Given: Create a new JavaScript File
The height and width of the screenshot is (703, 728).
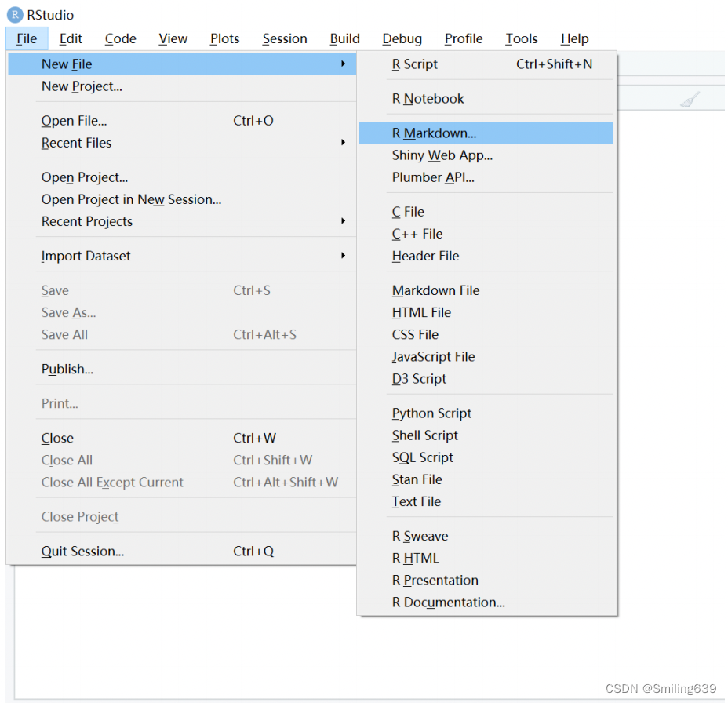Looking at the screenshot, I should click(x=486, y=357).
